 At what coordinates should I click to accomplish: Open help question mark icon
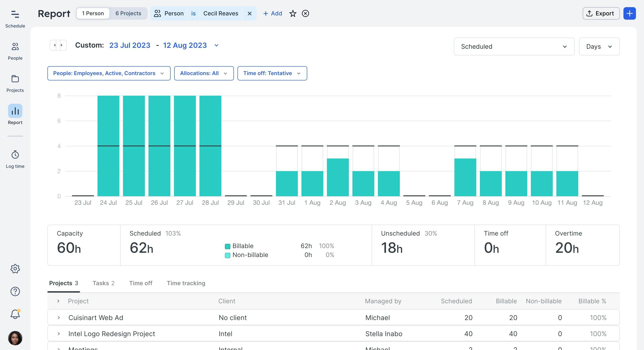pos(15,291)
